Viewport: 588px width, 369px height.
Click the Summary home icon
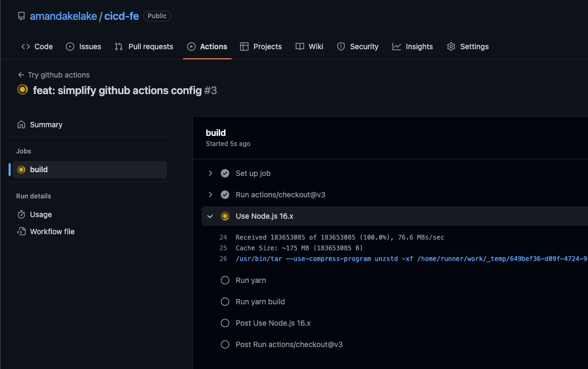tap(21, 125)
